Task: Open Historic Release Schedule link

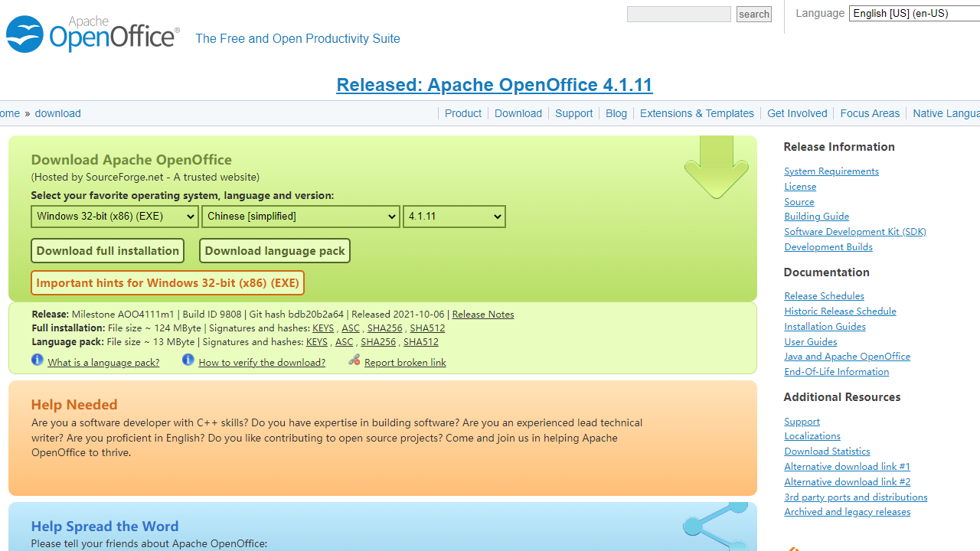Action: click(x=841, y=311)
